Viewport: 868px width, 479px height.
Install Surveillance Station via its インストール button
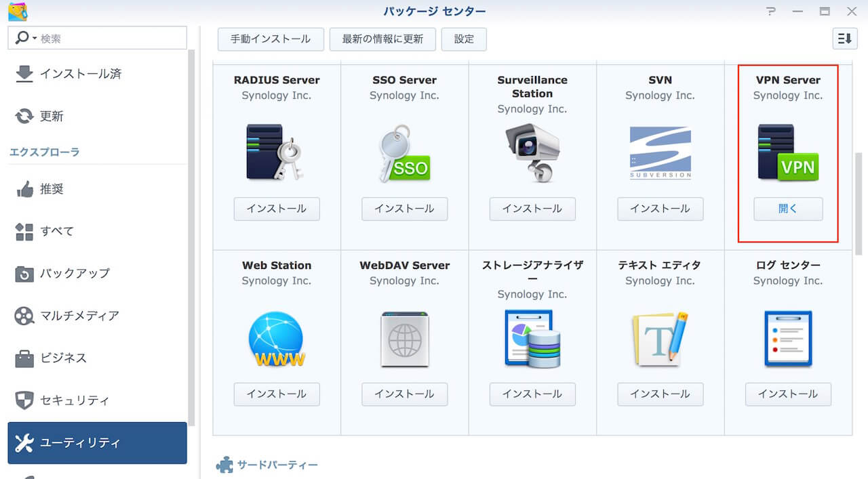tap(532, 209)
